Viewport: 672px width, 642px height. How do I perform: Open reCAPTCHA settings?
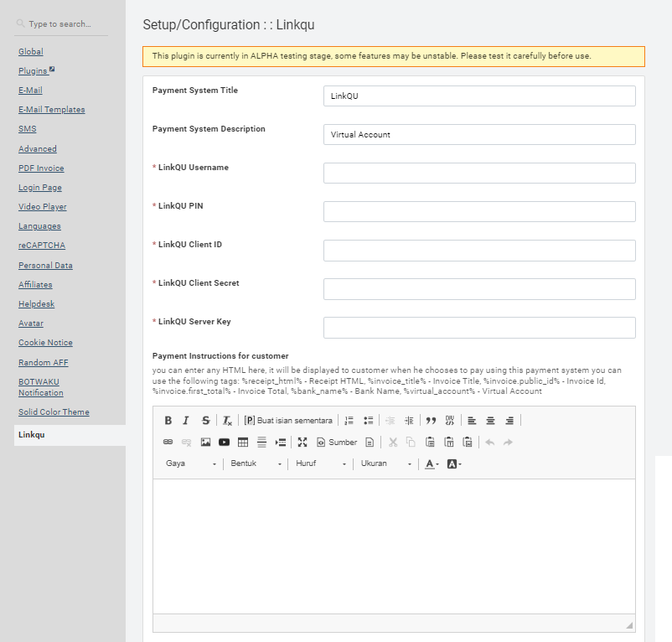(42, 245)
